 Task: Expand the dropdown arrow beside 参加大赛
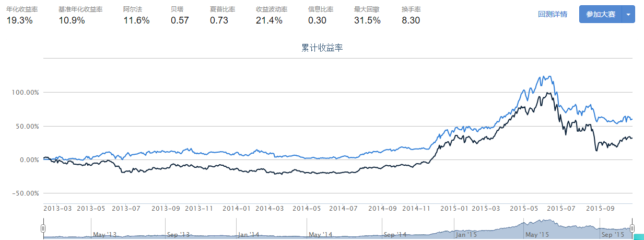[x=628, y=15]
